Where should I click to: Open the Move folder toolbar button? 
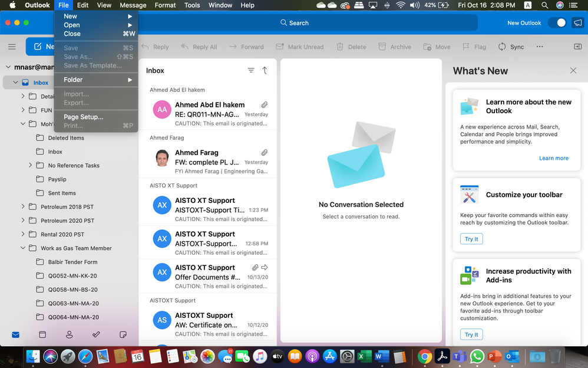(x=437, y=47)
